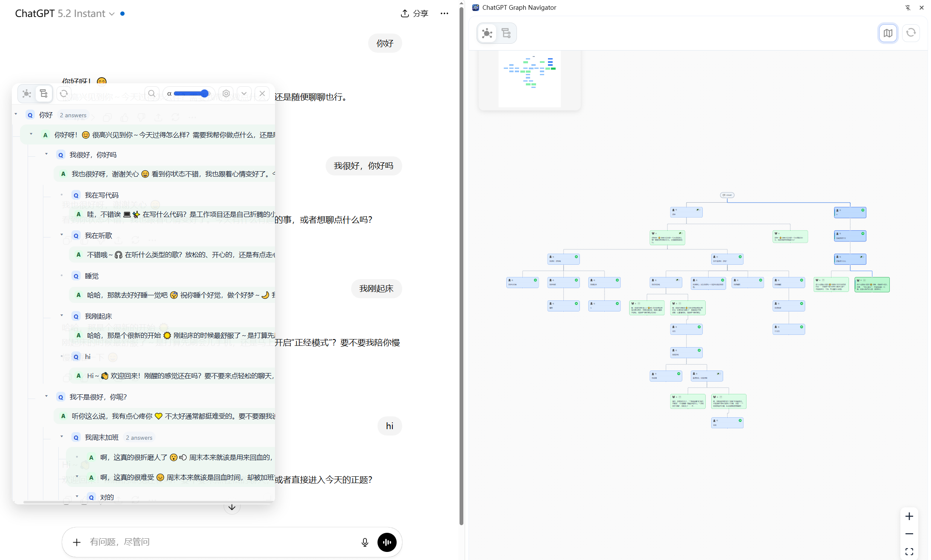This screenshot has height=560, width=931.
Task: Unpin the Graph Navigator panel
Action: (x=908, y=8)
